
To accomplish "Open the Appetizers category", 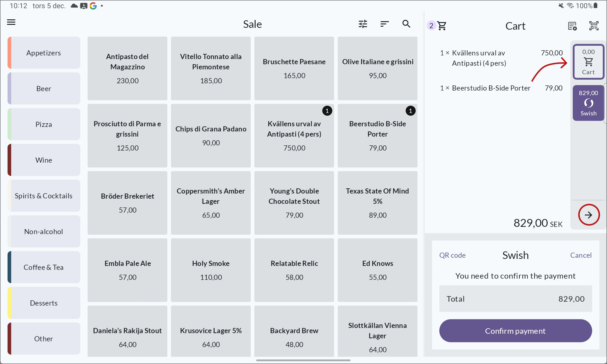I will coord(44,53).
